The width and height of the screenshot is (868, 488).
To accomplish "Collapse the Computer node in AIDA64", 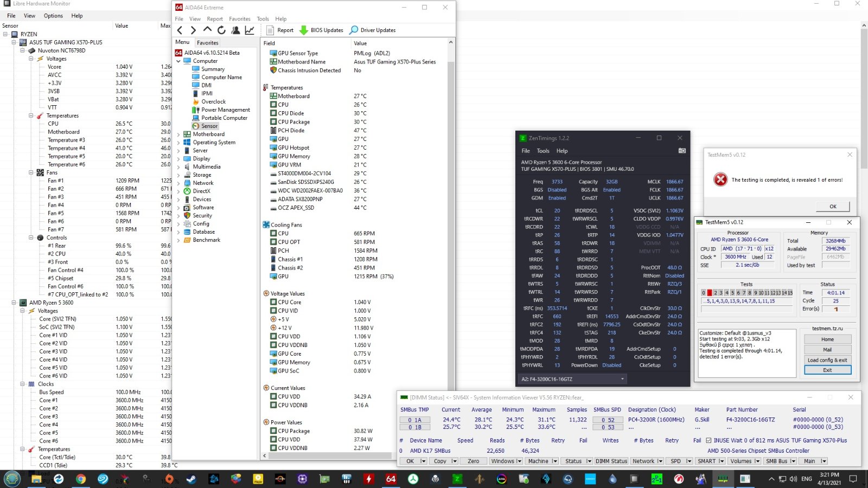I will [x=178, y=61].
